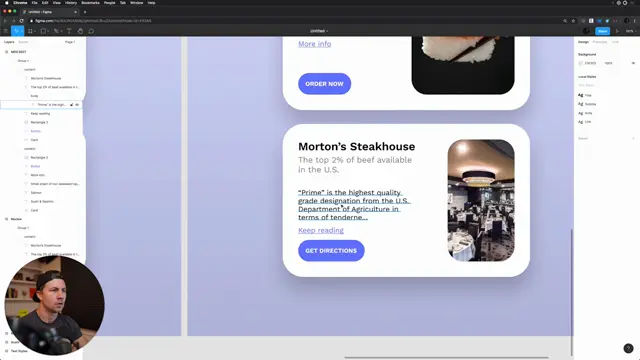
Task: Select the Subtitle local text style
Action: [587, 104]
